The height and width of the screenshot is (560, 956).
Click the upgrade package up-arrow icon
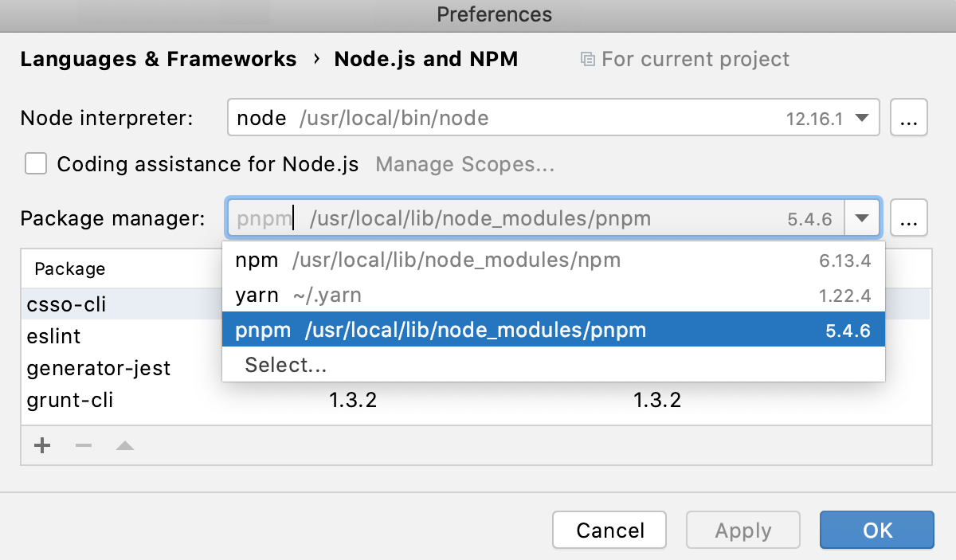click(x=124, y=445)
